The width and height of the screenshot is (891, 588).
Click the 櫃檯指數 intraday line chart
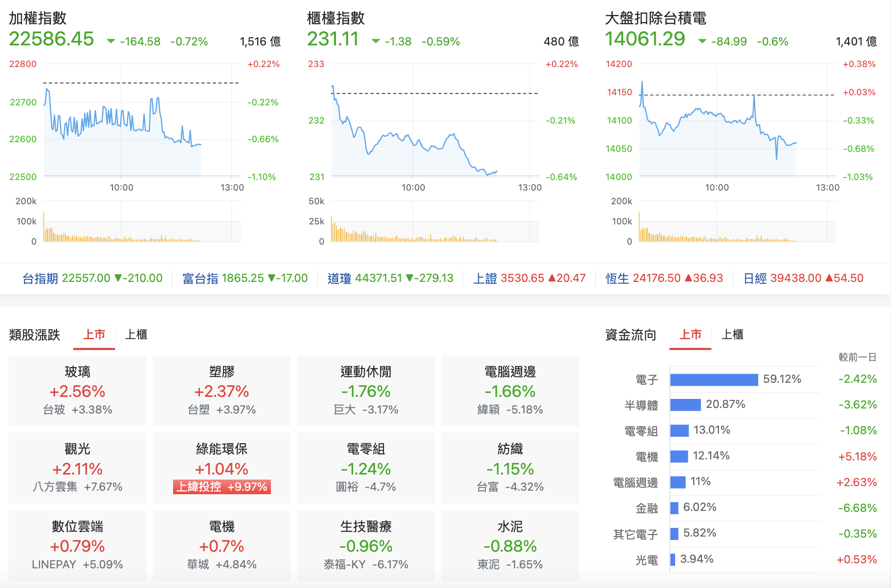(x=435, y=120)
